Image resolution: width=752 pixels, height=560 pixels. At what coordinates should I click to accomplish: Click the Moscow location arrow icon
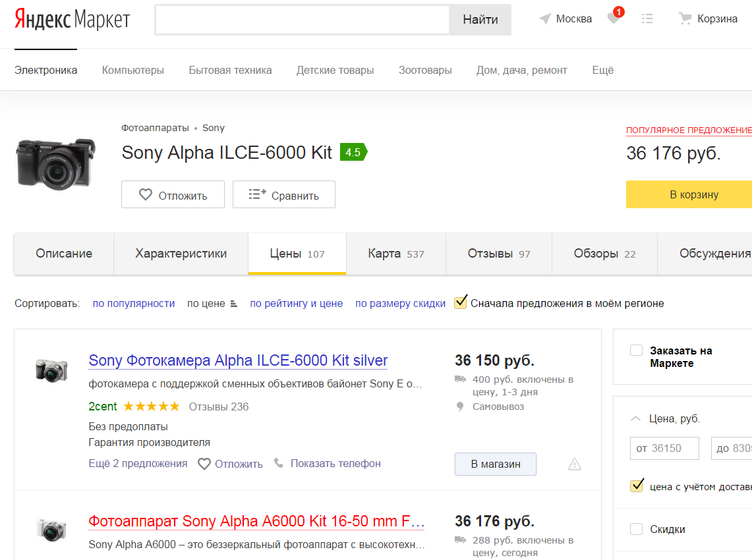click(x=544, y=19)
